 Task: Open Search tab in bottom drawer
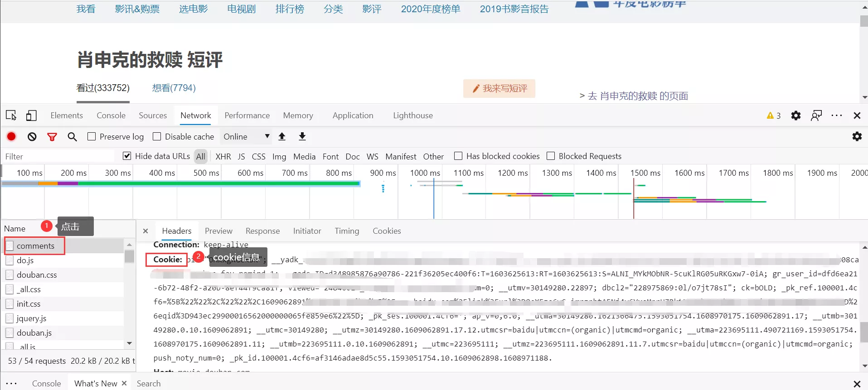pyautogui.click(x=149, y=384)
